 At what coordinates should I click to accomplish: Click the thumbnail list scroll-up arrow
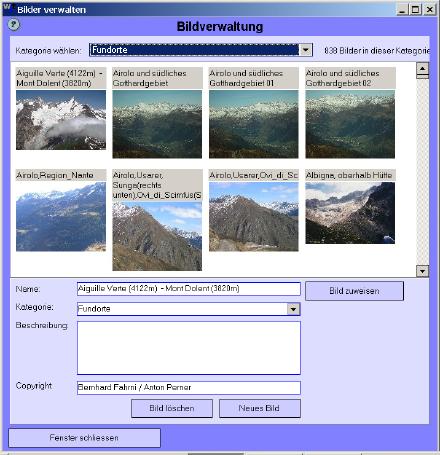(422, 68)
